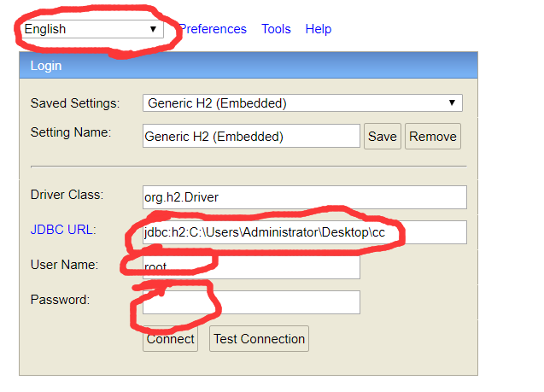Image resolution: width=544 pixels, height=392 pixels.
Task: Focus the Password input field
Action: [251, 302]
